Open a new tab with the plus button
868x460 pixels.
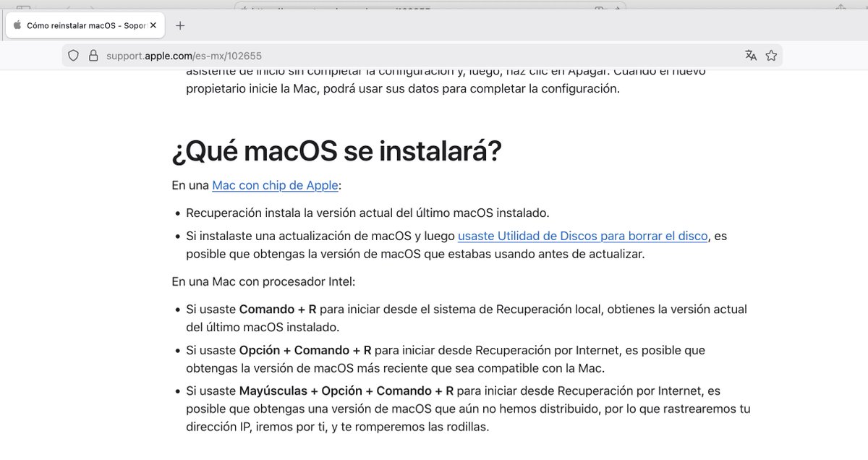[180, 25]
